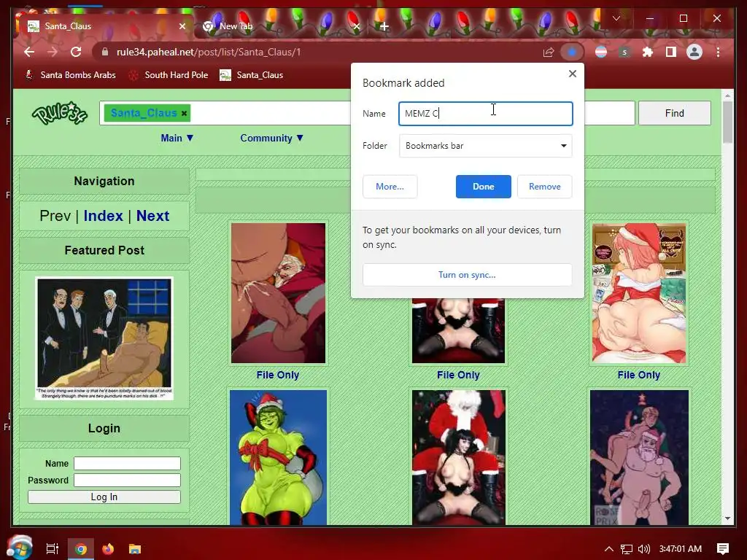The height and width of the screenshot is (560, 747).
Task: Open File Explorer from taskbar
Action: pos(135,549)
